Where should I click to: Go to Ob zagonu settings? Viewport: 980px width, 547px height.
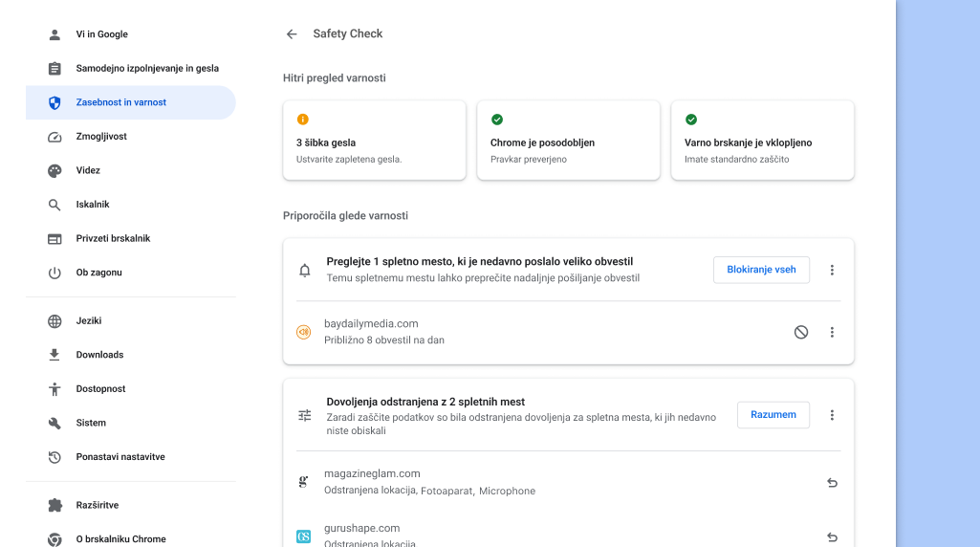131,273
